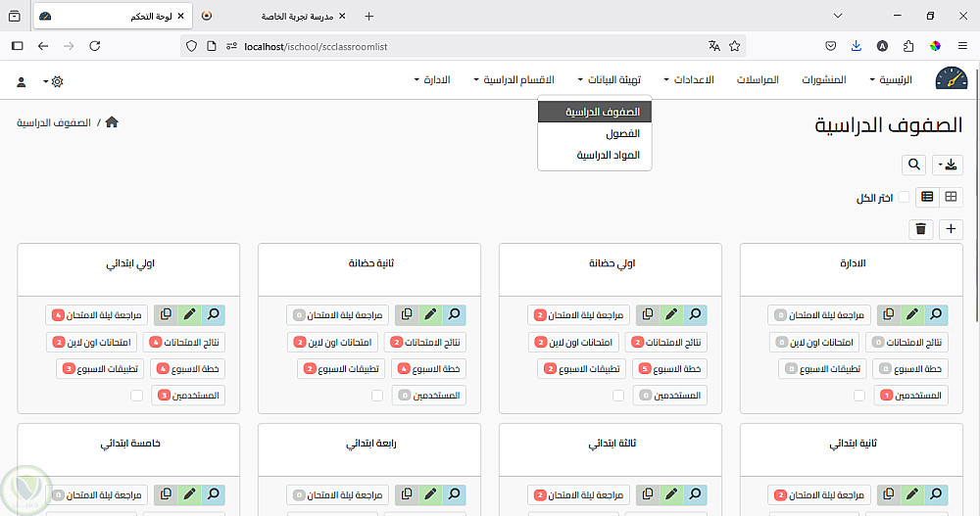
Task: View the اولي ابتدائي card with magnifier icon
Action: pos(213,314)
